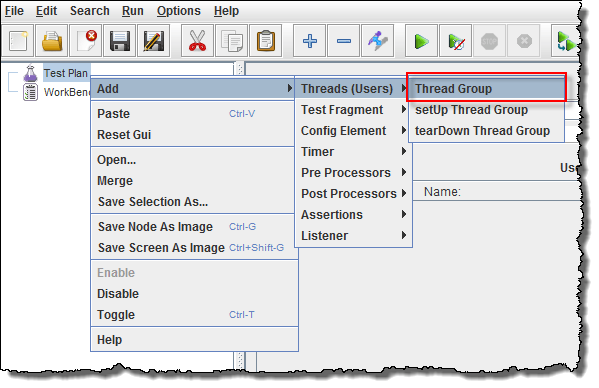Viewport: 599px width, 388px height.
Task: Click the Toggle wand icon in the toolbar
Action: pos(377,41)
